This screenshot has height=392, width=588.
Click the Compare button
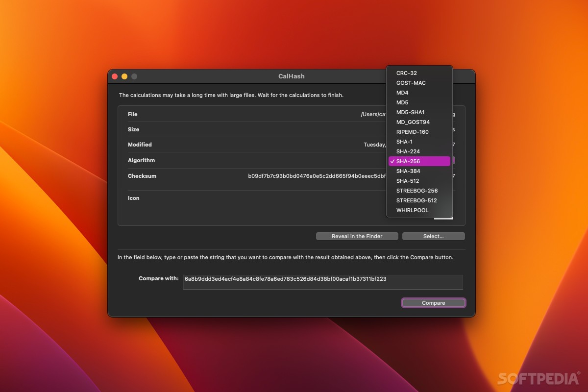(x=434, y=303)
